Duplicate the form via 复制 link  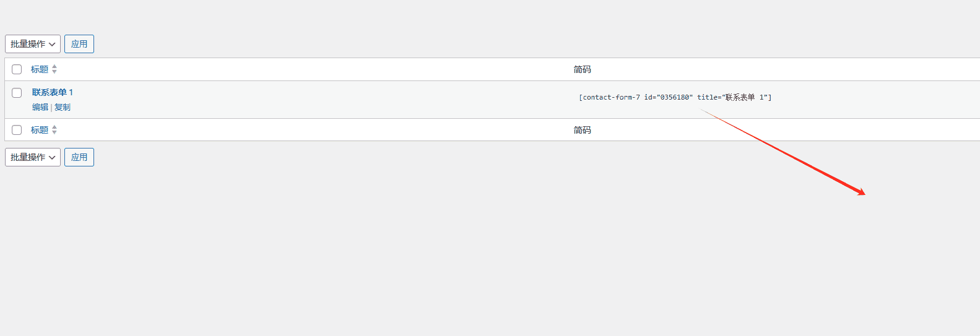[x=63, y=107]
